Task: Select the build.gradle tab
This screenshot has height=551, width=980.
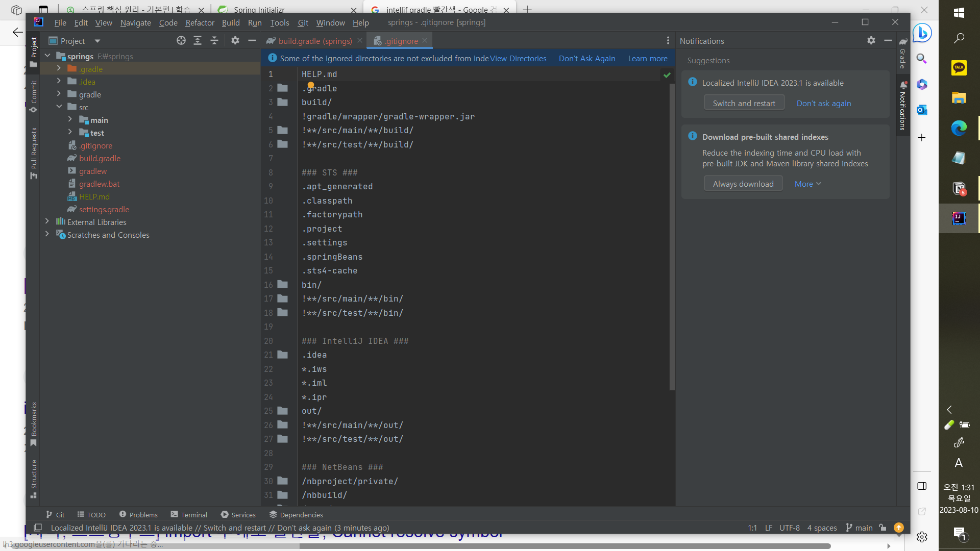Action: (x=315, y=41)
